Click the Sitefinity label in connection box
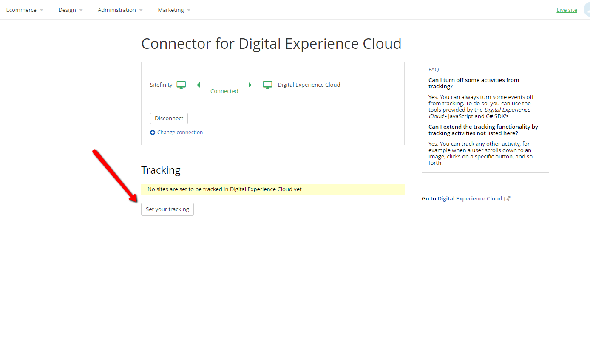 point(161,85)
